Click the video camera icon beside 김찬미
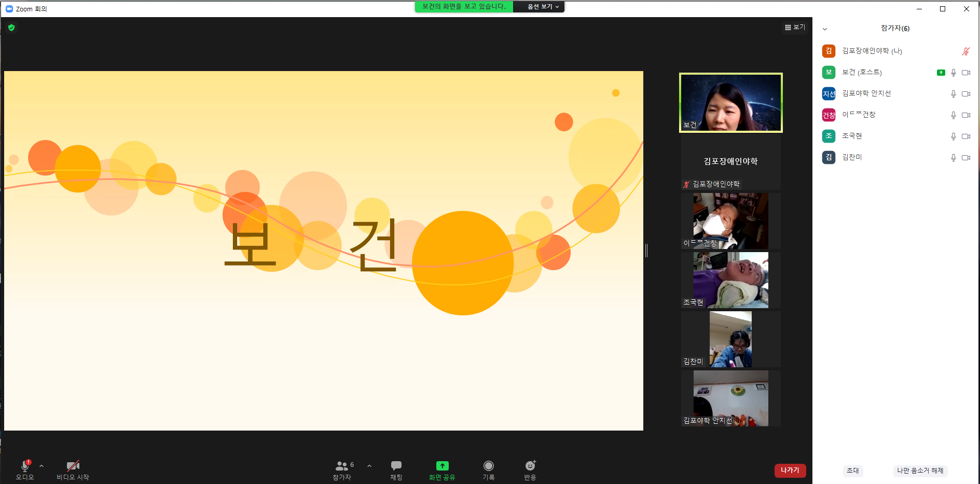 point(966,158)
